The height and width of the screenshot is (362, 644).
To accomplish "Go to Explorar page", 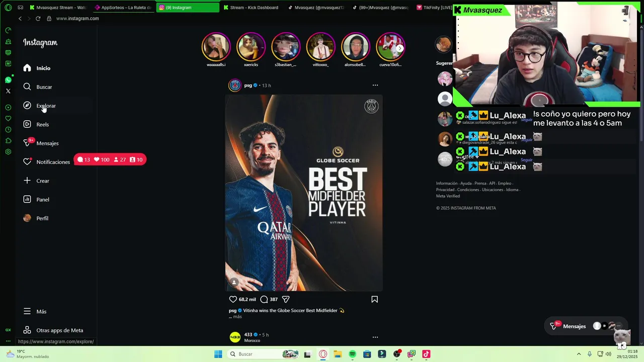I will (39, 106).
